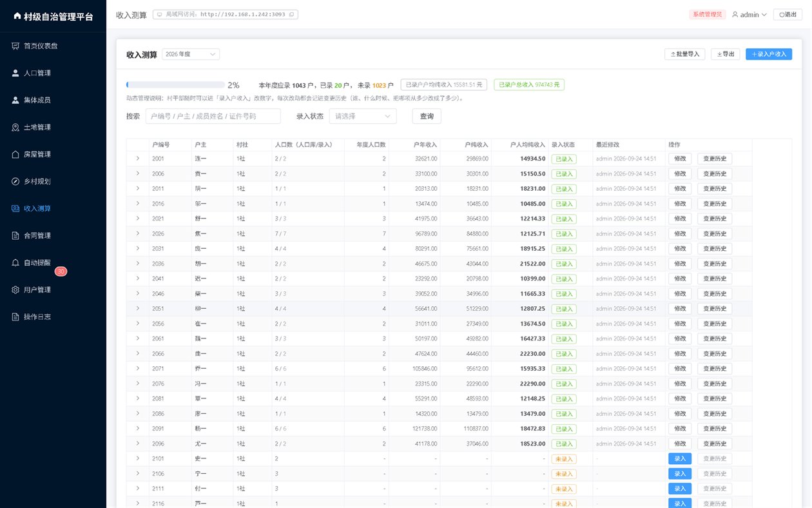
Task: Click the 导出 export button
Action: click(726, 54)
